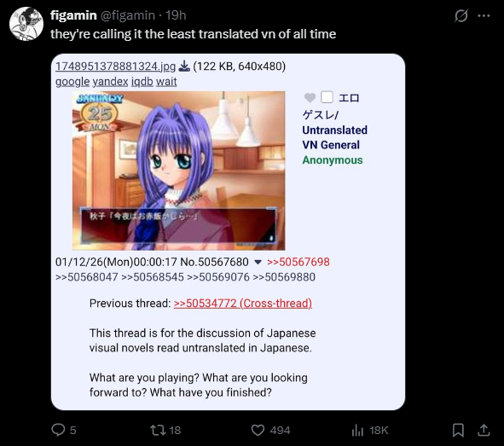This screenshot has height=446, width=504.
Task: Share the tweet via the upload arrow icon
Action: click(484, 431)
